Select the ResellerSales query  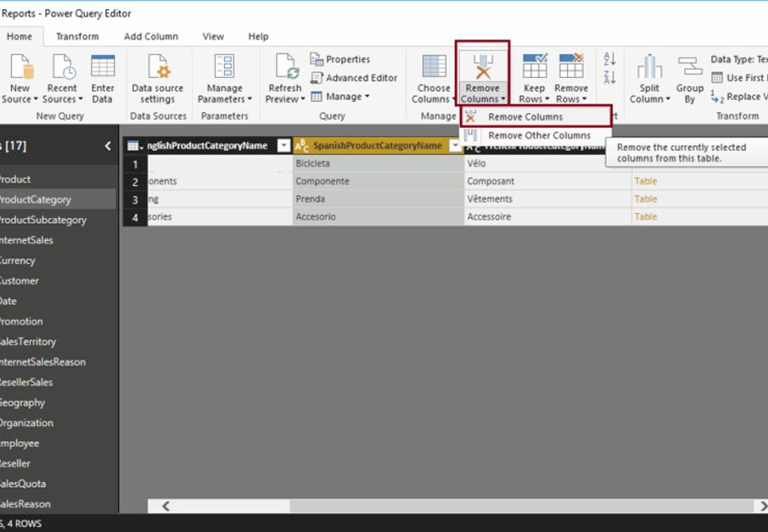click(58, 382)
